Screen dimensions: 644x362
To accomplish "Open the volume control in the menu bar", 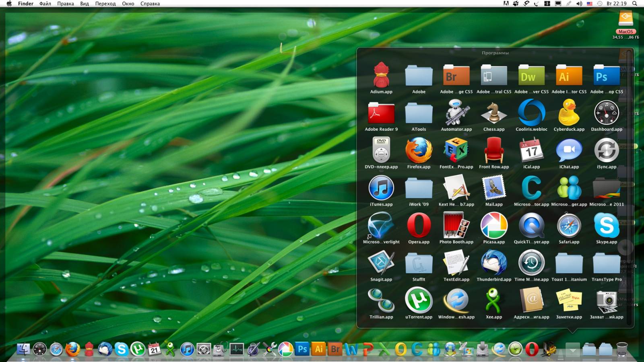I will [579, 4].
